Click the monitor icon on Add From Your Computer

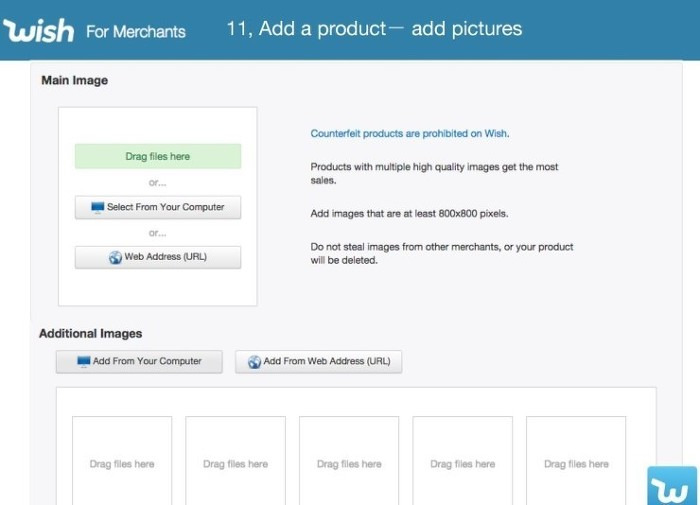point(83,361)
